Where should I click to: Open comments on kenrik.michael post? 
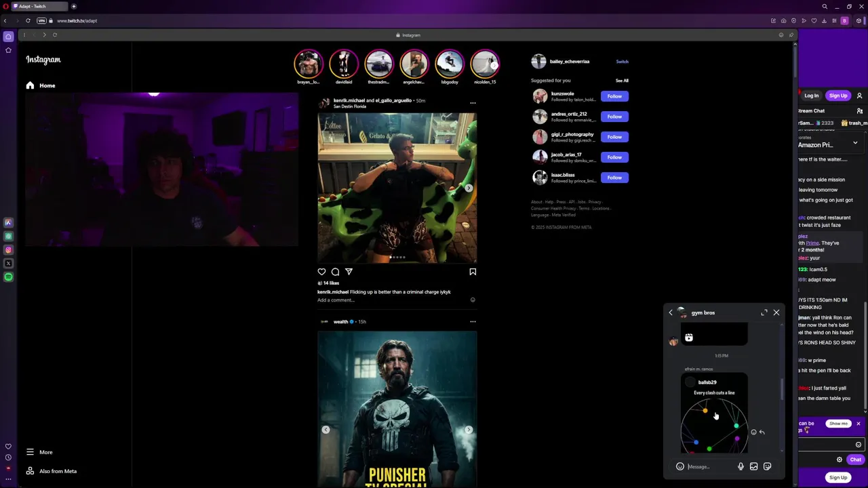(x=335, y=272)
